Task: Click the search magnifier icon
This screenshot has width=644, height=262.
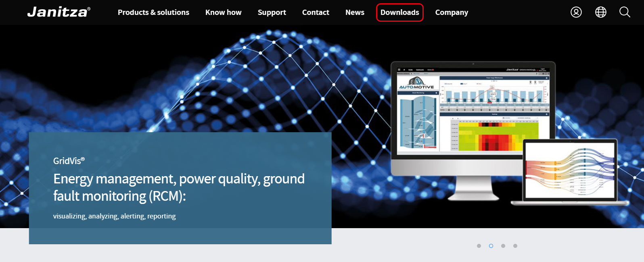Action: coord(625,12)
